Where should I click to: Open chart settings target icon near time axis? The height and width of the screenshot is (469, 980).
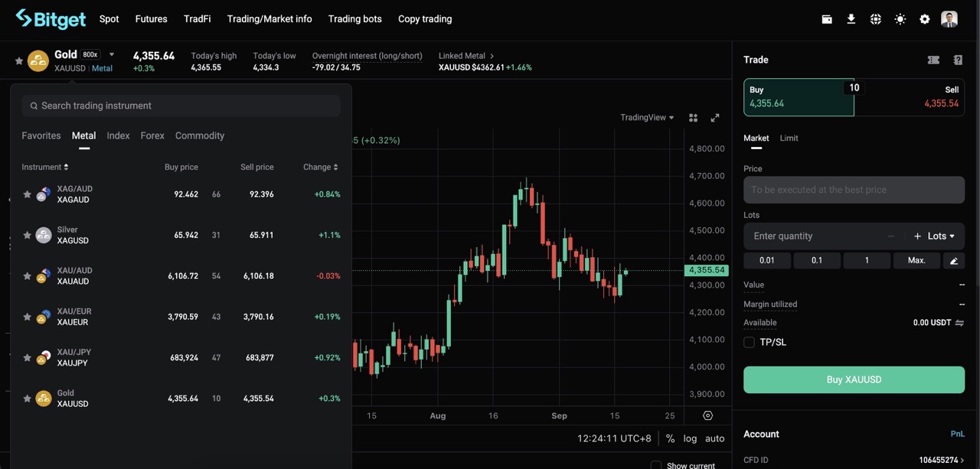pos(707,415)
